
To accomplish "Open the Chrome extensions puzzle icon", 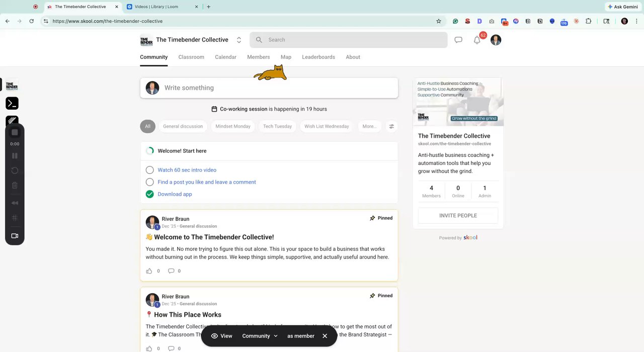I will [x=588, y=21].
